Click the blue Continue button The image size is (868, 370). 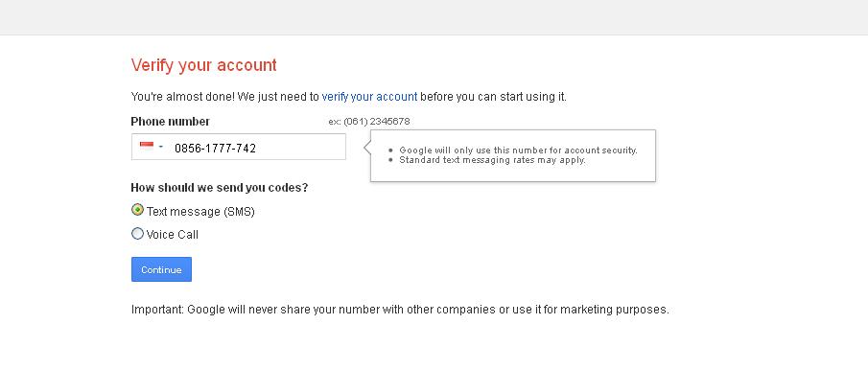162,269
